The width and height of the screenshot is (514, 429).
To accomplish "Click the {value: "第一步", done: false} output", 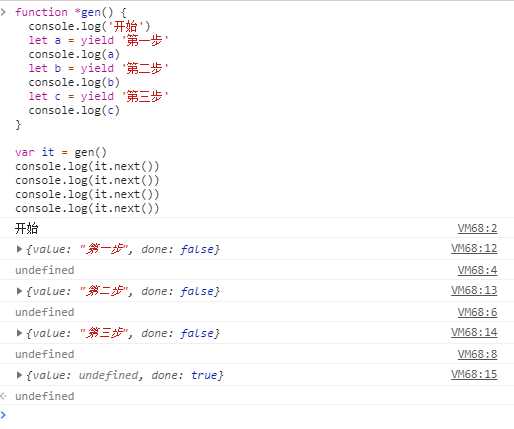I will tap(123, 249).
